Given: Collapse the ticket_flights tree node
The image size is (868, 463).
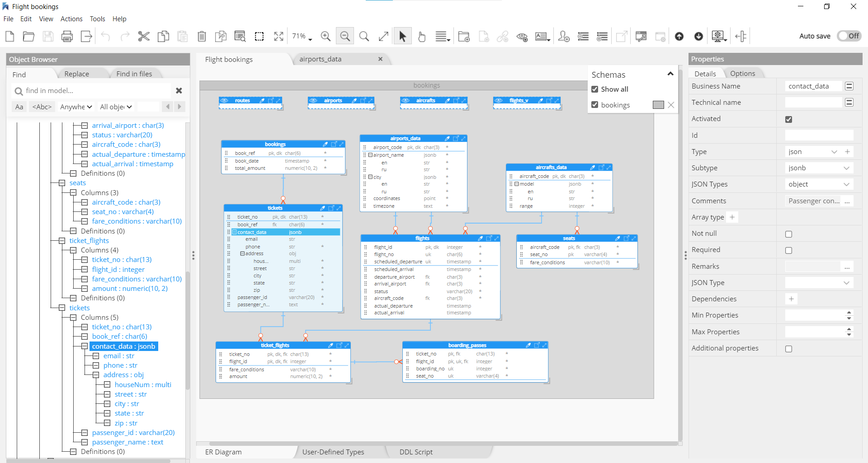Looking at the screenshot, I should (62, 241).
